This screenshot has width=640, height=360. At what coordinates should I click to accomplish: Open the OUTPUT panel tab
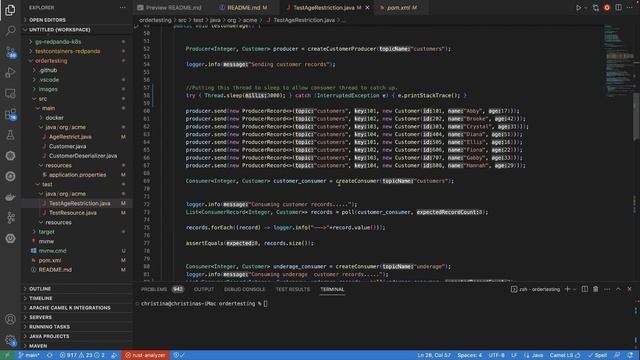pos(204,289)
